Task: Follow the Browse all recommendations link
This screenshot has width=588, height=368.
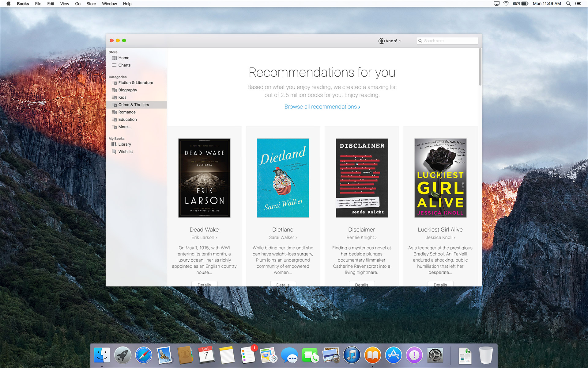Action: click(322, 107)
